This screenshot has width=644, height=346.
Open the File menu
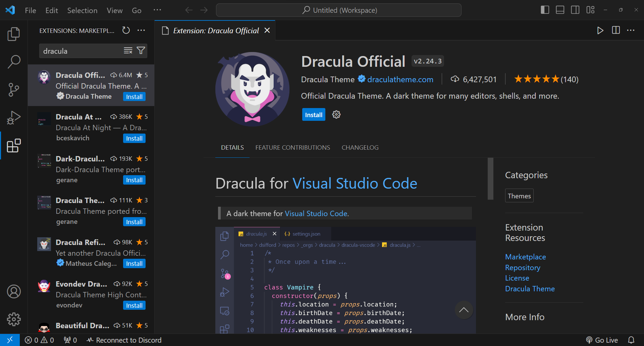31,10
